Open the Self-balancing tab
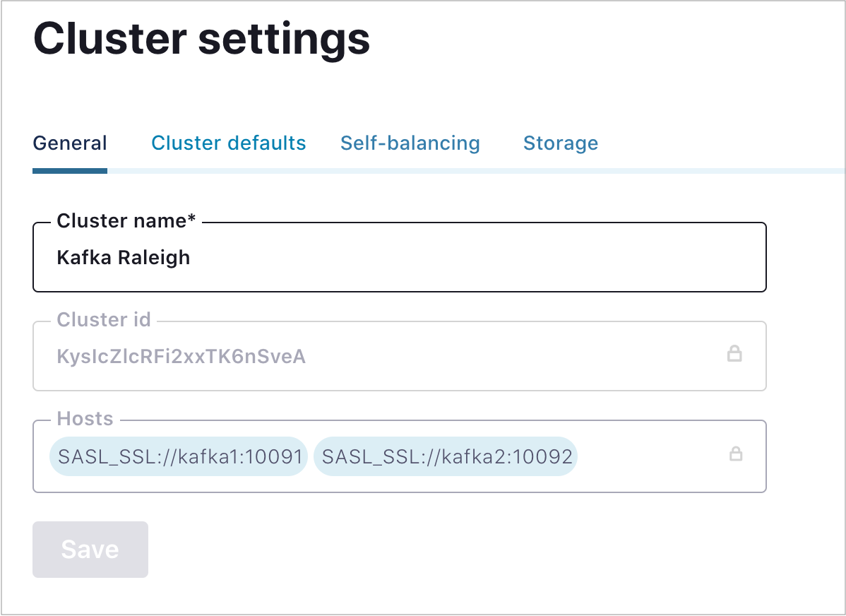Screen dimensions: 846x616 tap(410, 143)
